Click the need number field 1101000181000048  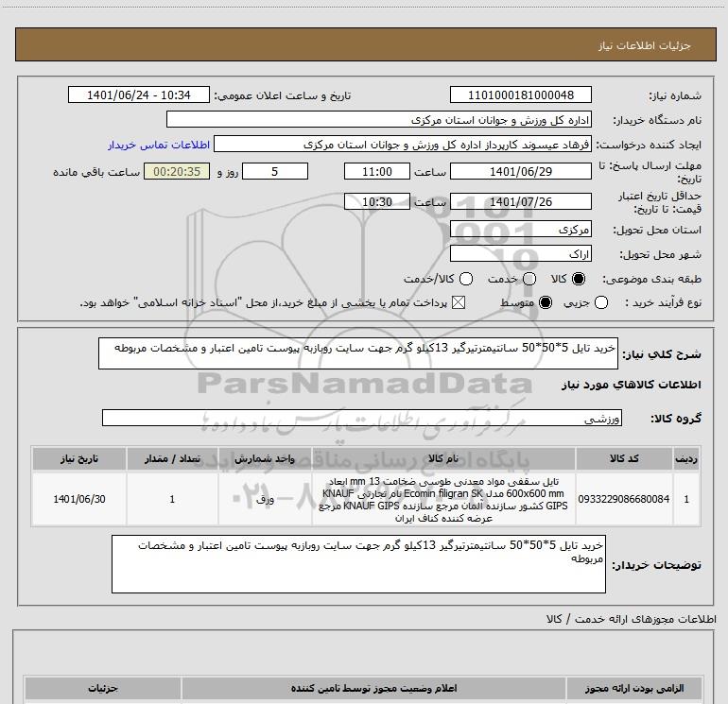click(x=520, y=95)
